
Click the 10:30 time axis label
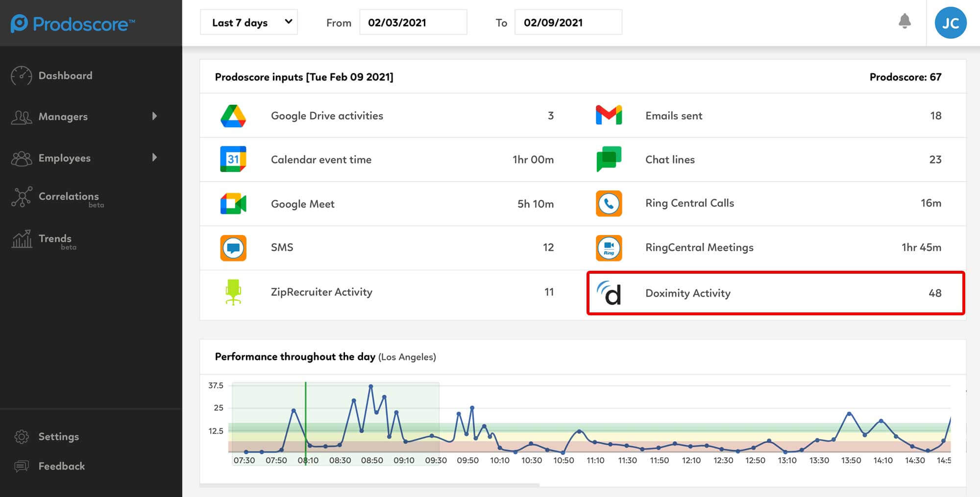[x=532, y=460]
